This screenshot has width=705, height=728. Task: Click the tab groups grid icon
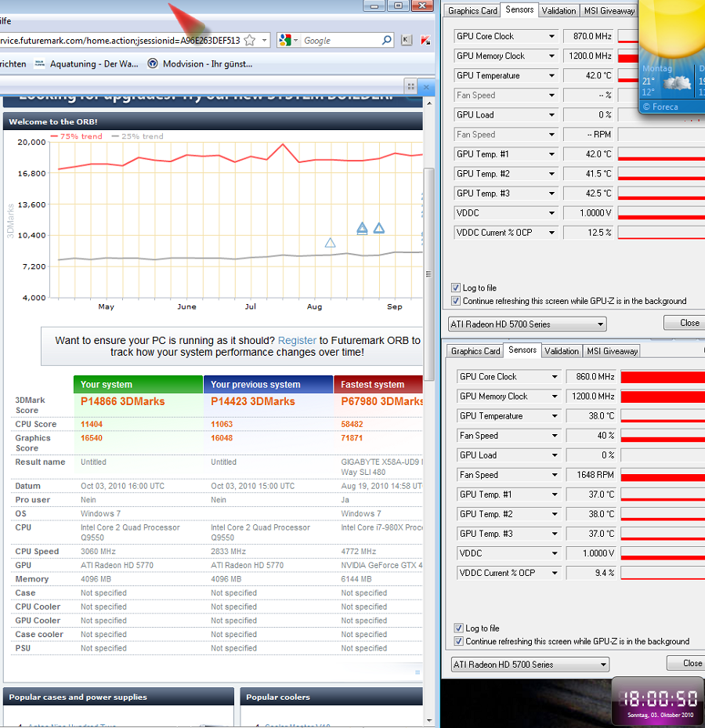coord(410,86)
